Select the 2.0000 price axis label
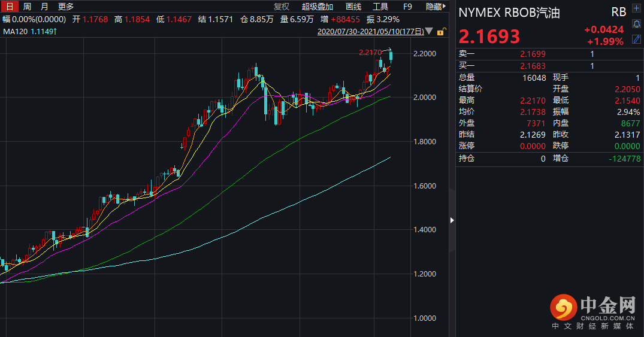The image size is (644, 337). [x=425, y=98]
